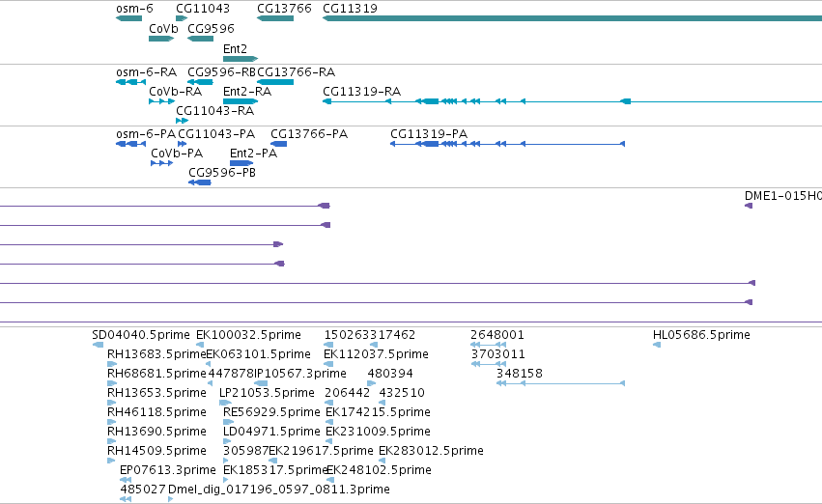822x504 pixels.
Task: Open the CG11319 gene label
Action: coord(351,9)
